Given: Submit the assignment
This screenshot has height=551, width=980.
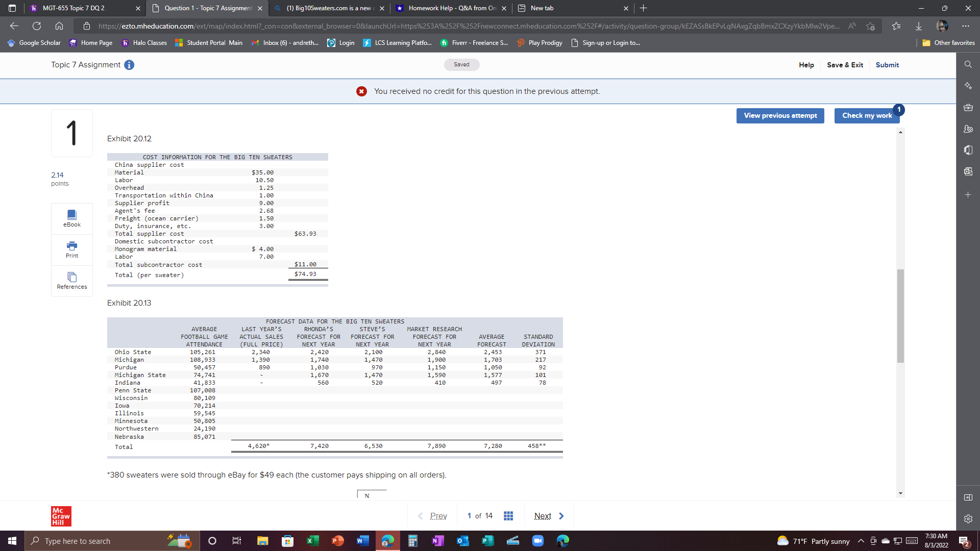Looking at the screenshot, I should click(887, 65).
